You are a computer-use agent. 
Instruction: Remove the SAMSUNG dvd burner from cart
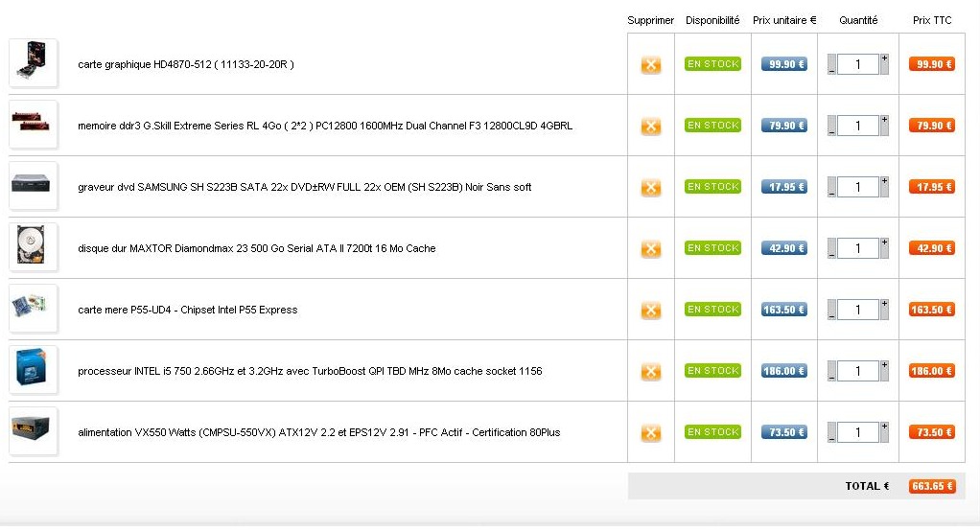[x=651, y=188]
